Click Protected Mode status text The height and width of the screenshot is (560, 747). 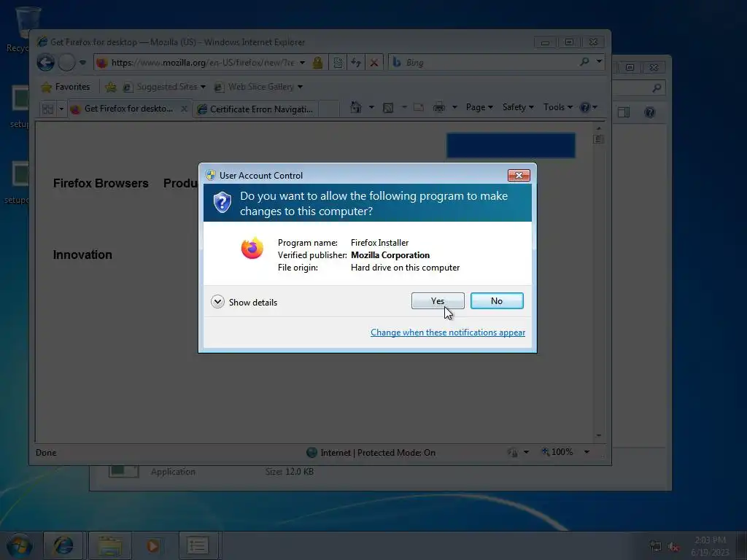click(396, 452)
